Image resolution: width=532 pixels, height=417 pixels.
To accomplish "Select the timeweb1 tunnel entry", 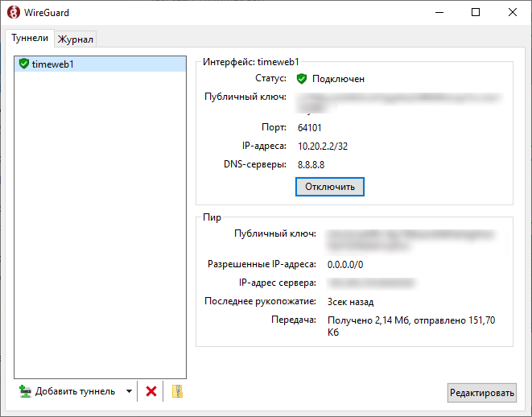I will pyautogui.click(x=53, y=64).
